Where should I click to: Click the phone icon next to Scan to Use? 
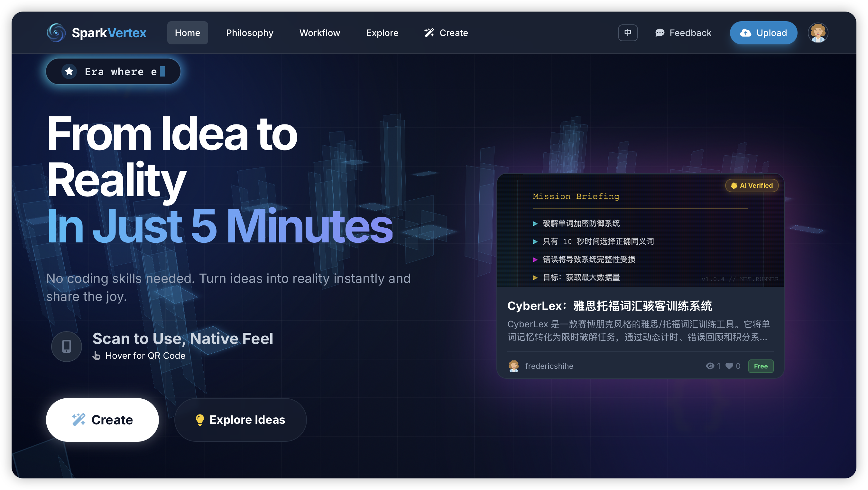tap(66, 346)
